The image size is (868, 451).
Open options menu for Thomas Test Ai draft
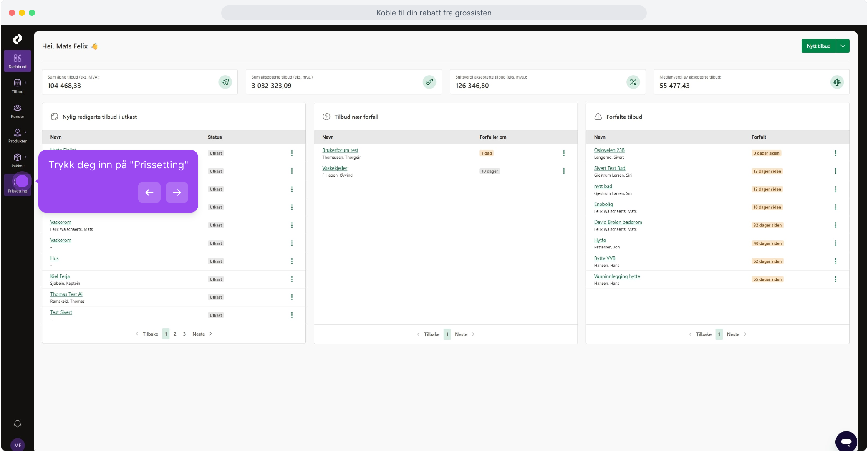(x=292, y=297)
